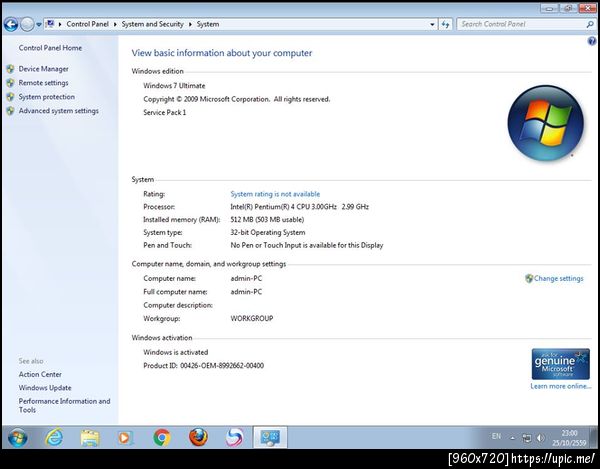Image resolution: width=600 pixels, height=469 pixels.
Task: Click the volume speaker tray icon
Action: tap(541, 438)
